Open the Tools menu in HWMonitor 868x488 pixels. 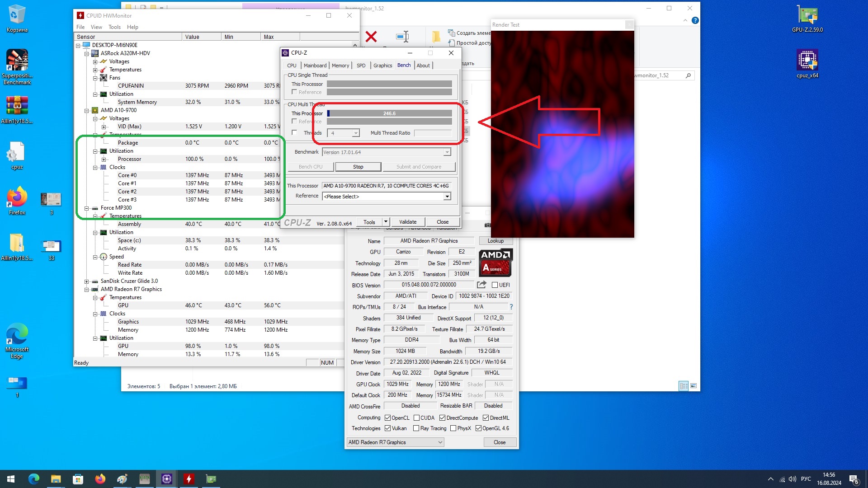click(x=114, y=27)
